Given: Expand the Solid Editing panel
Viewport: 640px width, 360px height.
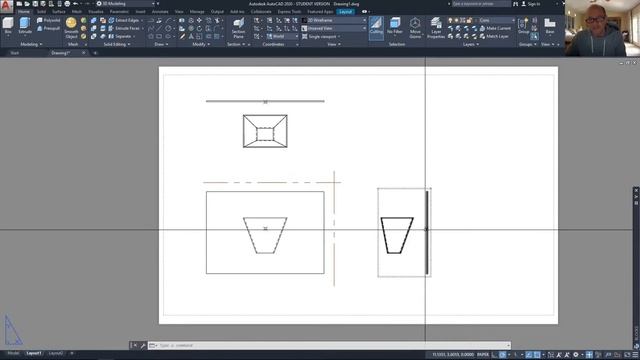Looking at the screenshot, I should click(117, 44).
